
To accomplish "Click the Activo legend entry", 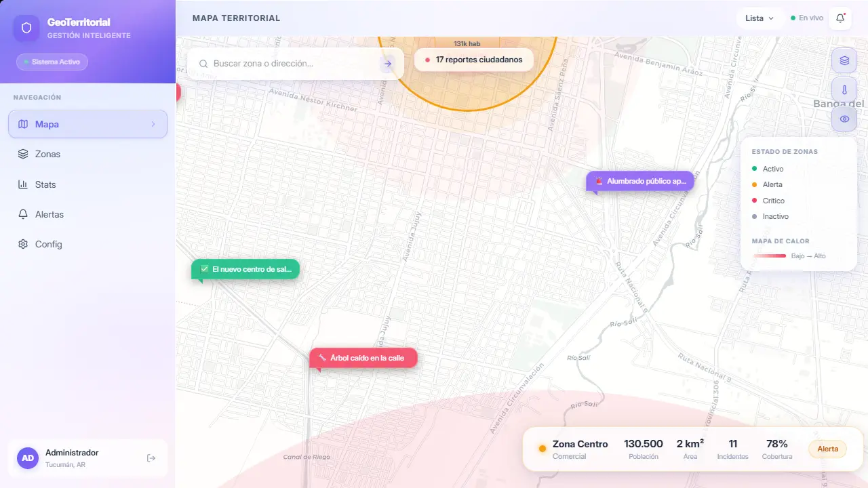I will pyautogui.click(x=768, y=169).
